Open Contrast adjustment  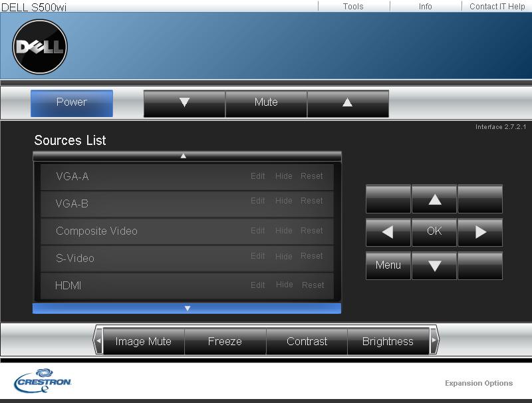[x=307, y=341]
